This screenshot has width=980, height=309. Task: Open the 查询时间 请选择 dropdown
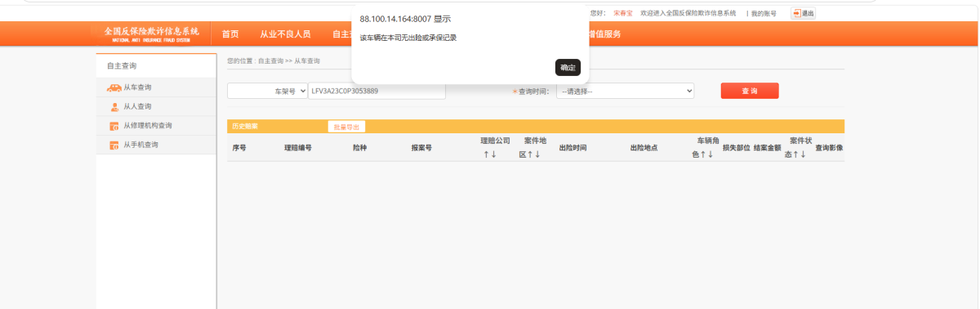coord(625,91)
